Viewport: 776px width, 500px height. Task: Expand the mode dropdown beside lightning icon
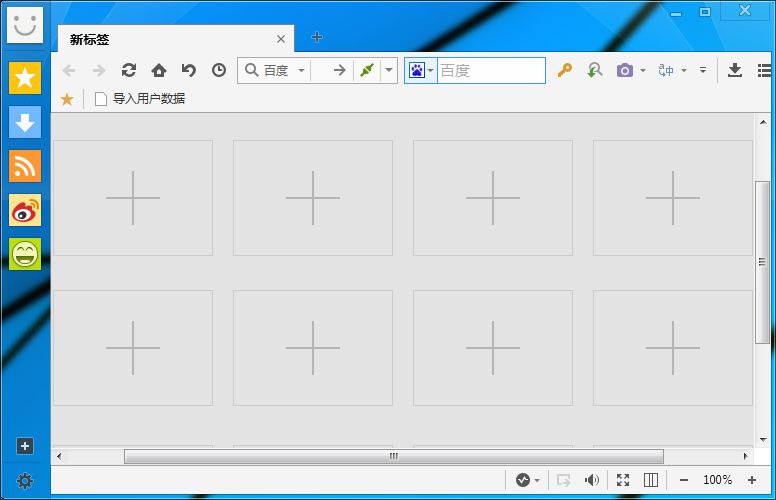(x=389, y=70)
